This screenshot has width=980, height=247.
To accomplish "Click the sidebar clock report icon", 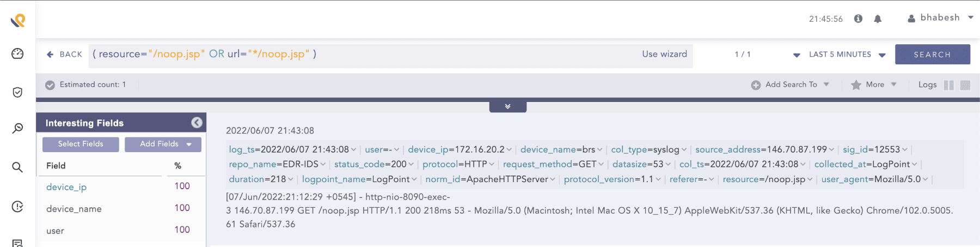I will click(x=17, y=206).
